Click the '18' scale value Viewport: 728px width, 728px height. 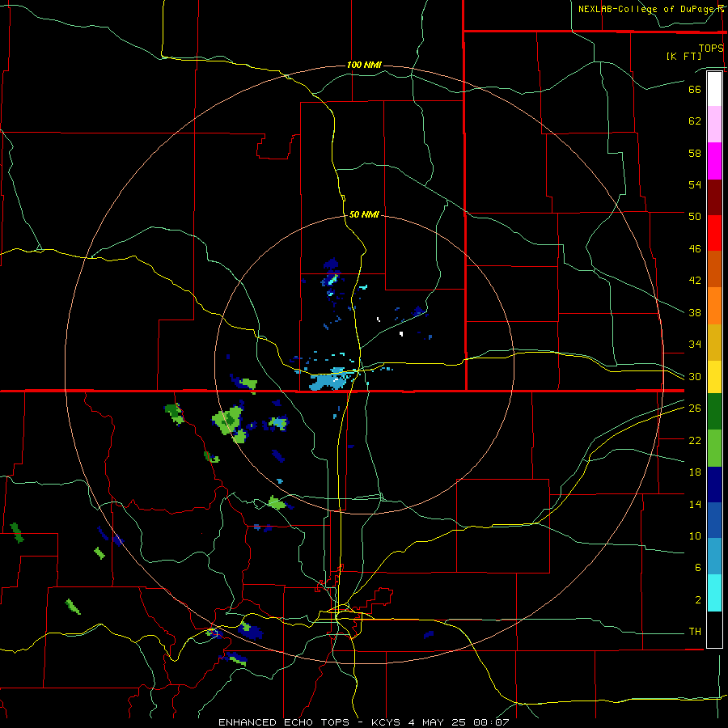click(x=695, y=472)
